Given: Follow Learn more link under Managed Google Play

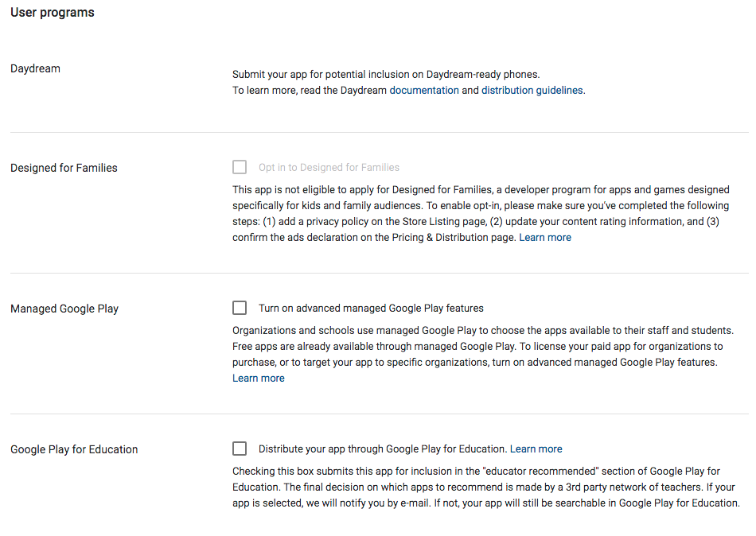Looking at the screenshot, I should (x=259, y=379).
